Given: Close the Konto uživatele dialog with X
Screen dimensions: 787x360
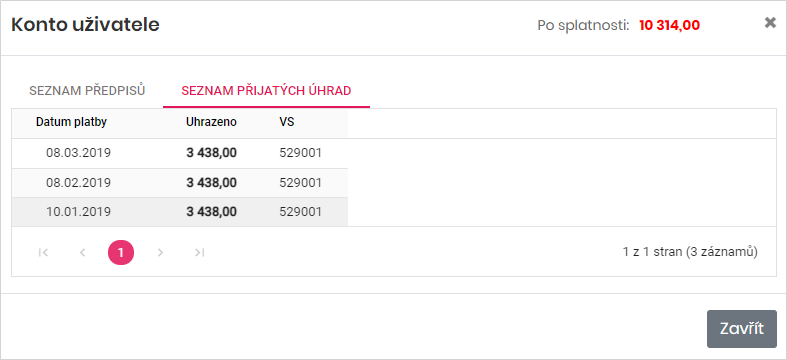Looking at the screenshot, I should point(770,23).
